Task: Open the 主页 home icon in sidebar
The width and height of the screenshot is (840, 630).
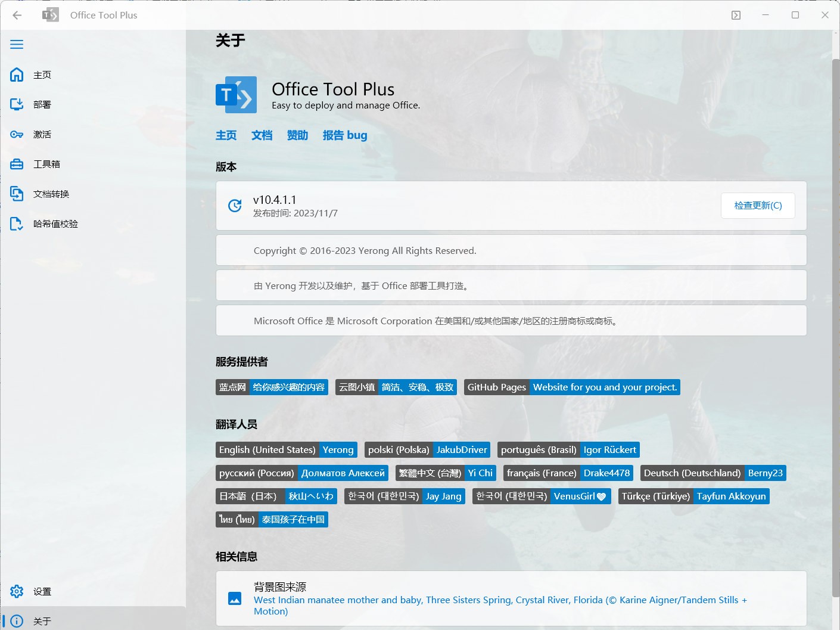Action: pyautogui.click(x=17, y=75)
